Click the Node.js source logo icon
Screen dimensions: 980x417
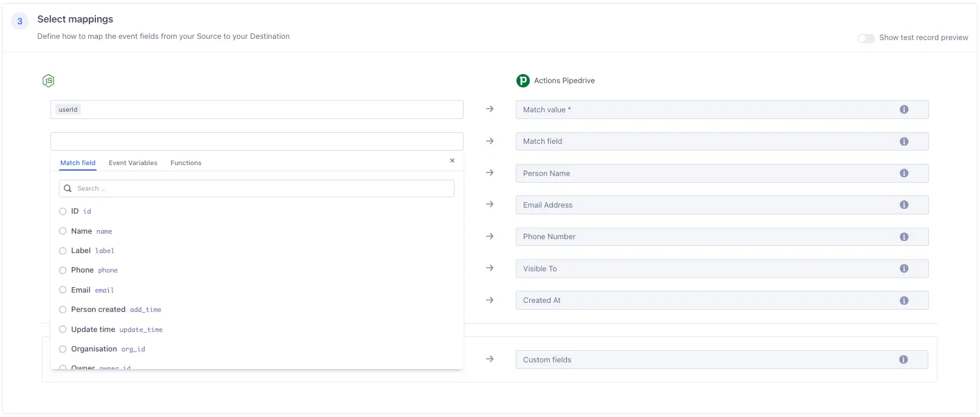pos(49,81)
